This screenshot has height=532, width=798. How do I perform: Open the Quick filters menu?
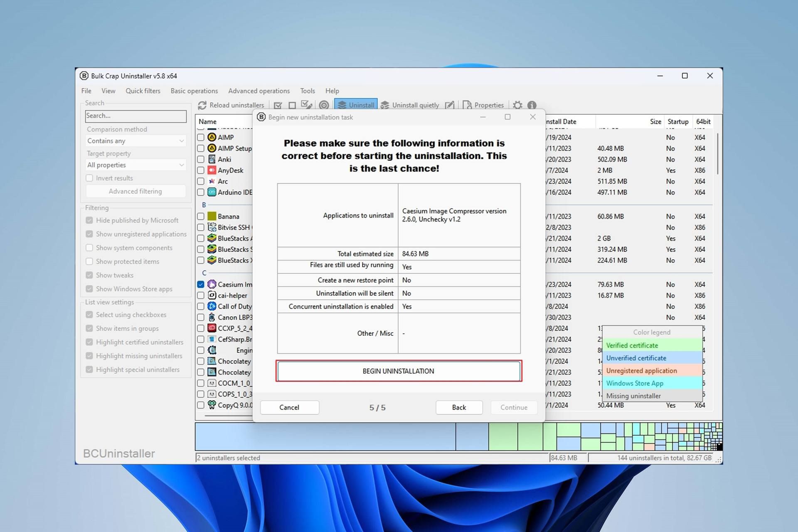pyautogui.click(x=143, y=91)
